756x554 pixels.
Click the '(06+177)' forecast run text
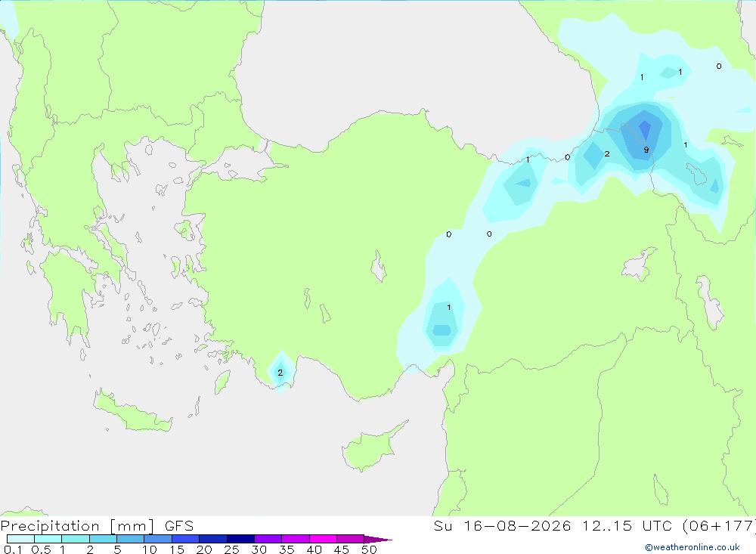coord(718,526)
